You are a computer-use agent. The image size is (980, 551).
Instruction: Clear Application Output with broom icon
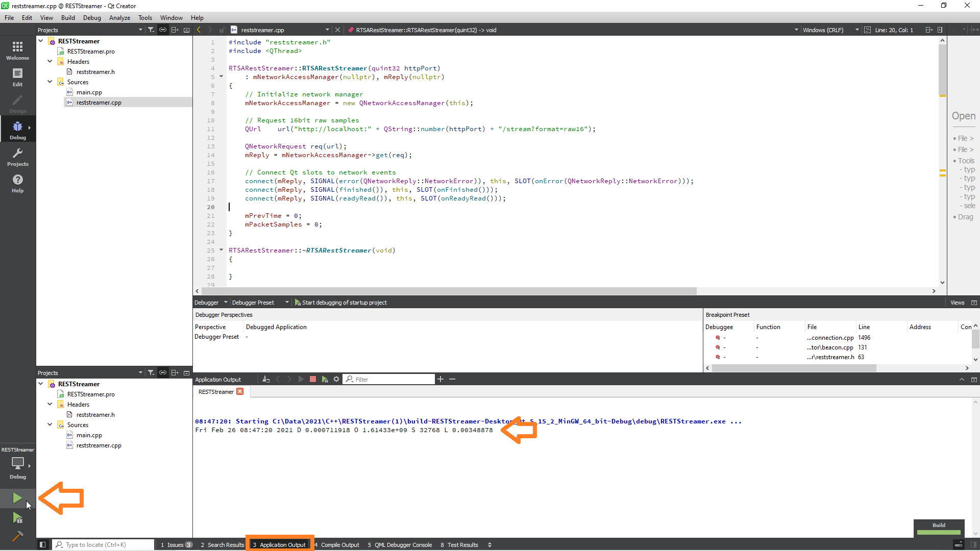point(266,379)
